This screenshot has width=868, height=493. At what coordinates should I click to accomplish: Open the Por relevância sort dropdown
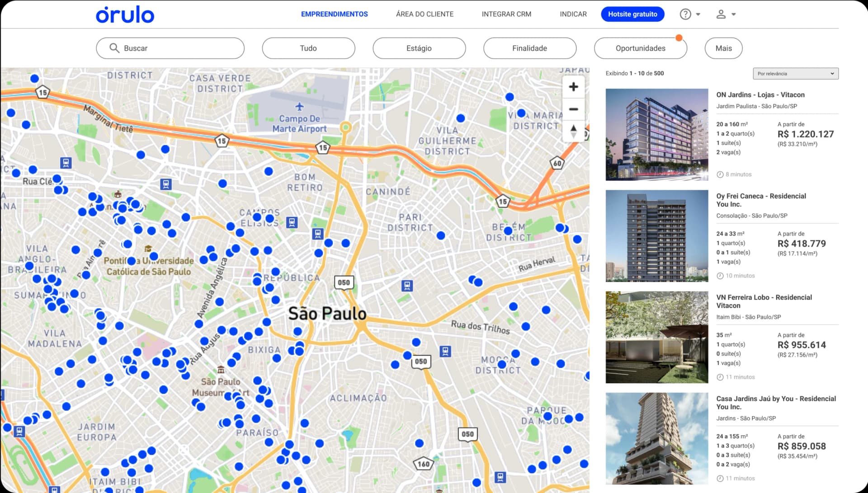[795, 74]
